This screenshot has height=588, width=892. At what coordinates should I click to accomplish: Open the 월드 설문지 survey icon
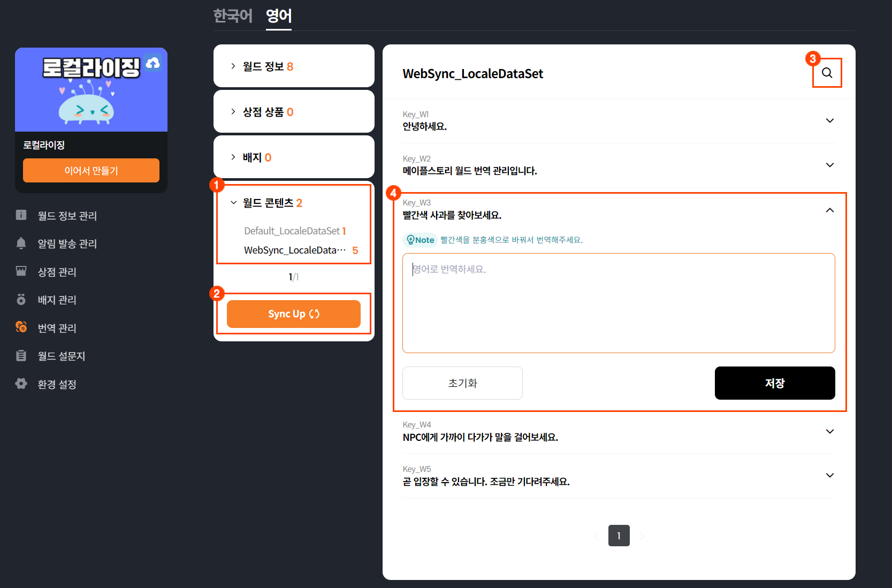click(21, 356)
